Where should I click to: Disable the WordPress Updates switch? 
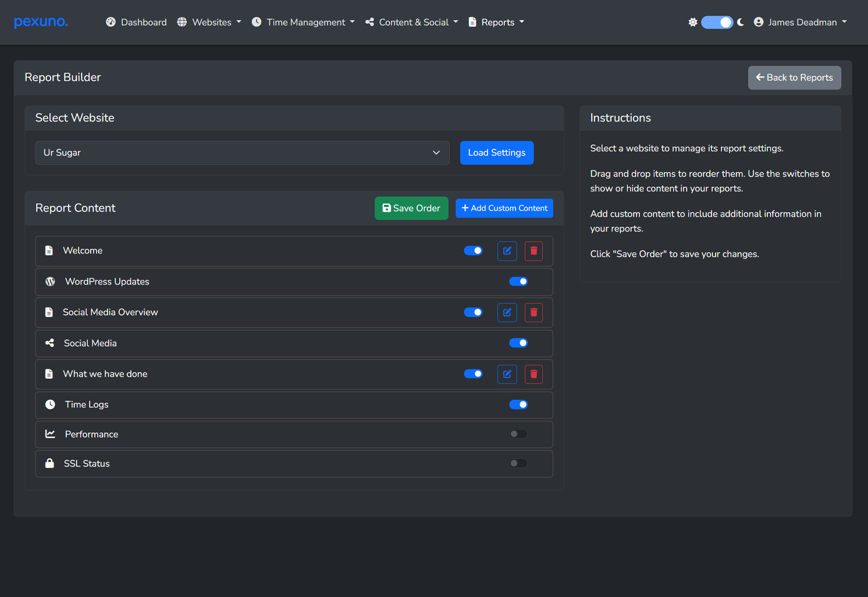(x=518, y=282)
